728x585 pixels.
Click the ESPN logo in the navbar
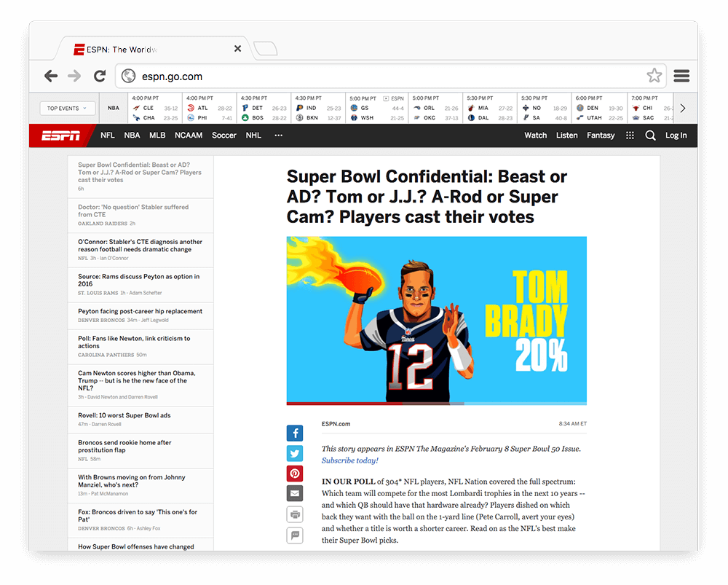coord(61,136)
